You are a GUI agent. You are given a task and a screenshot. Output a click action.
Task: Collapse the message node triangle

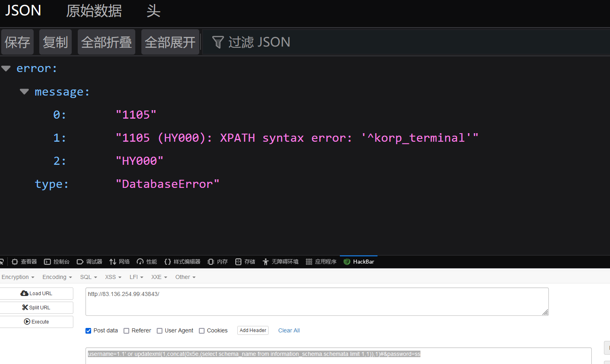click(24, 92)
